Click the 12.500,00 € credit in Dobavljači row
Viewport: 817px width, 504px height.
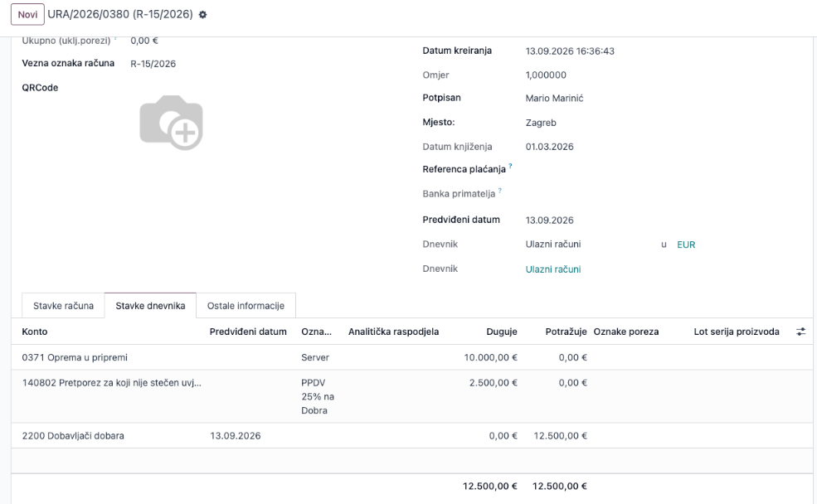click(560, 436)
